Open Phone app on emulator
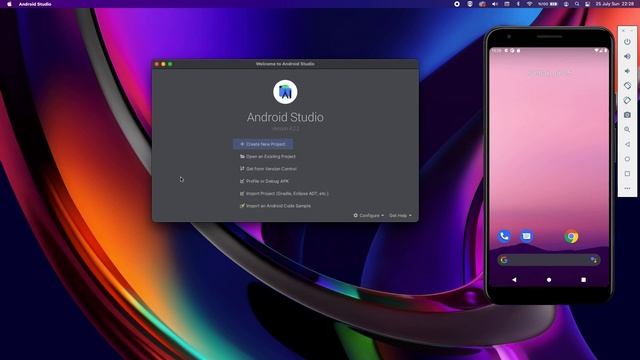 pos(504,236)
